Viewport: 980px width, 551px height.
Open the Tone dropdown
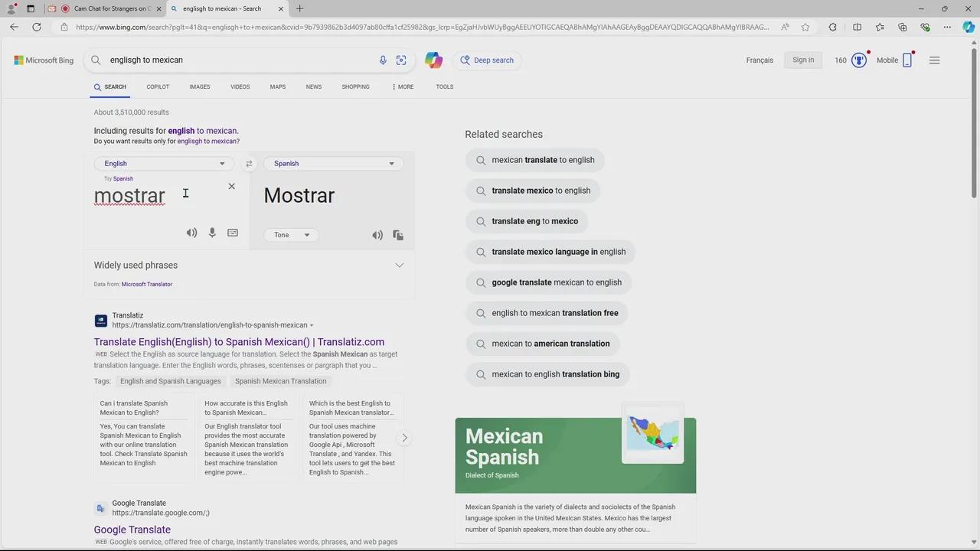pos(291,235)
